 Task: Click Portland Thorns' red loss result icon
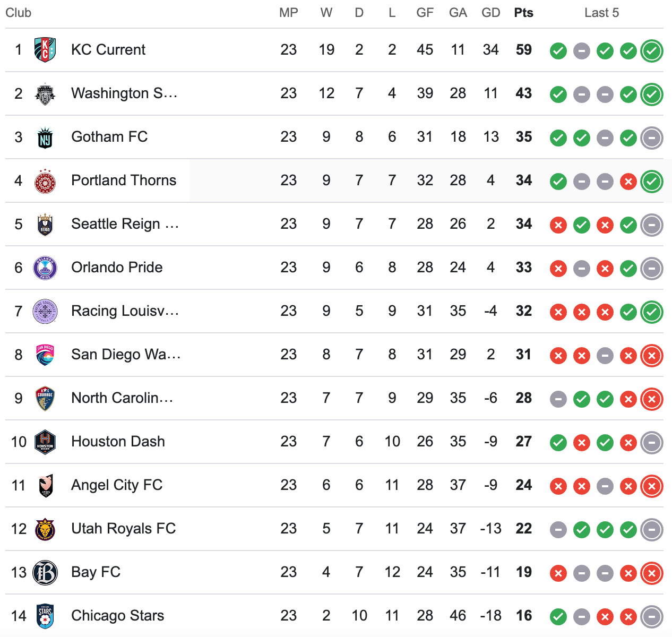click(x=628, y=182)
